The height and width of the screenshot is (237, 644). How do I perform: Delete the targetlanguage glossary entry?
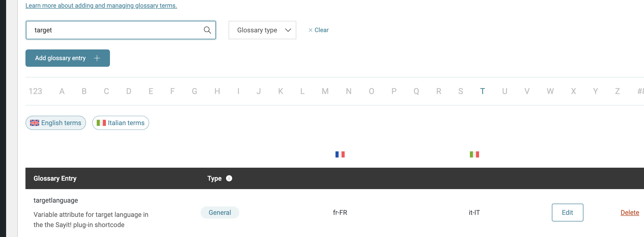pyautogui.click(x=630, y=213)
